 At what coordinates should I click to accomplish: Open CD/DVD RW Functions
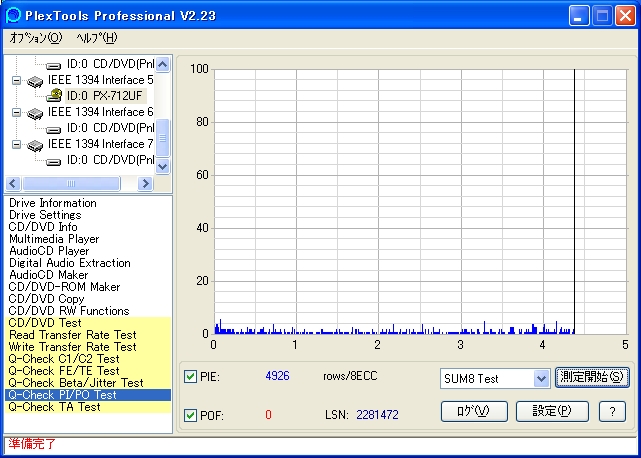coord(69,311)
